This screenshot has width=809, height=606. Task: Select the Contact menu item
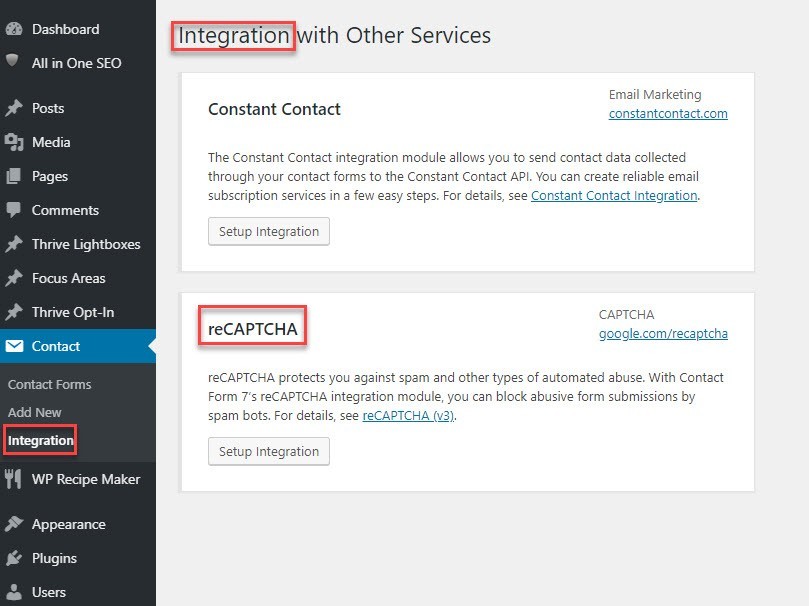pos(56,347)
